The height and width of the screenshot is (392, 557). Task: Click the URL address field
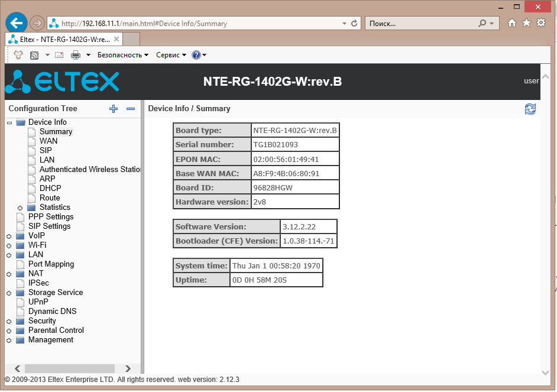[199, 24]
